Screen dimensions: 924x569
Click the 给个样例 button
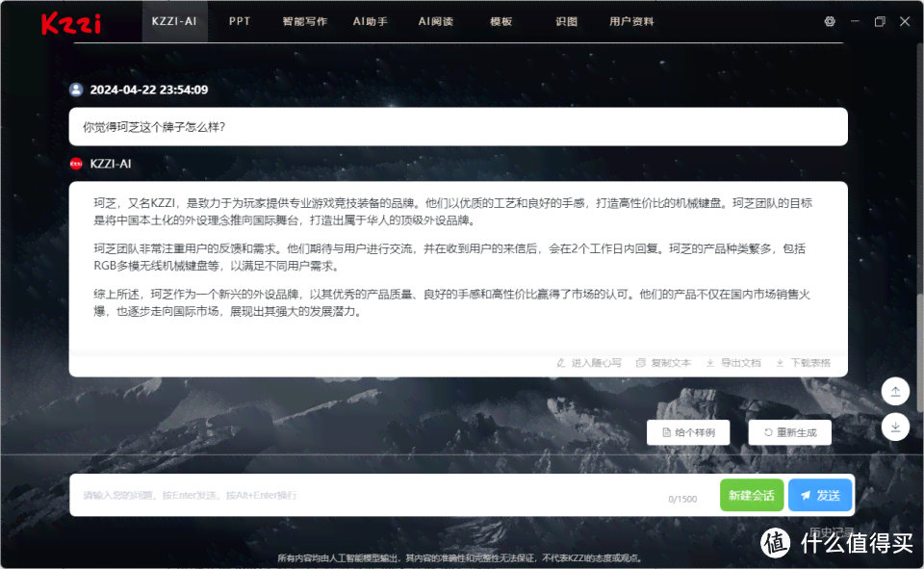tap(688, 432)
